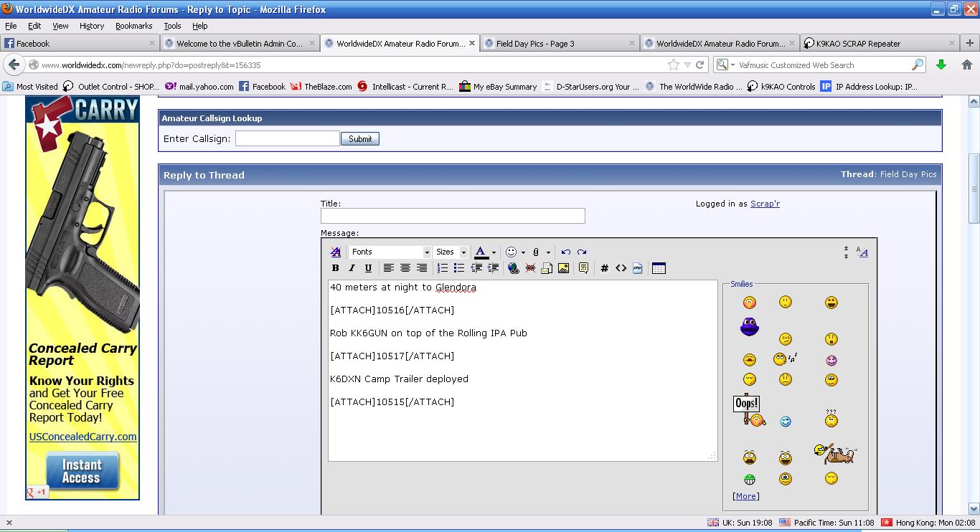Insert a table using the table icon
980x532 pixels.
pyautogui.click(x=659, y=268)
